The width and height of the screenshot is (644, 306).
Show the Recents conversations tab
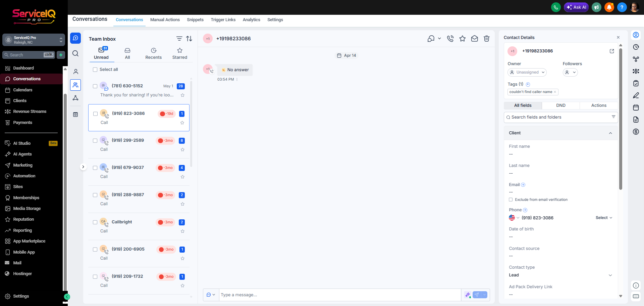click(153, 54)
